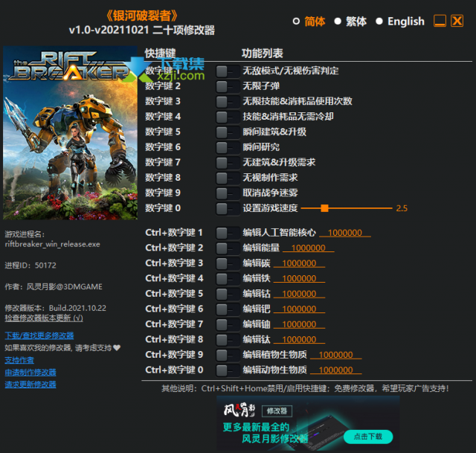Click the 编辑钯 value input
476x453 pixels.
pos(299,309)
